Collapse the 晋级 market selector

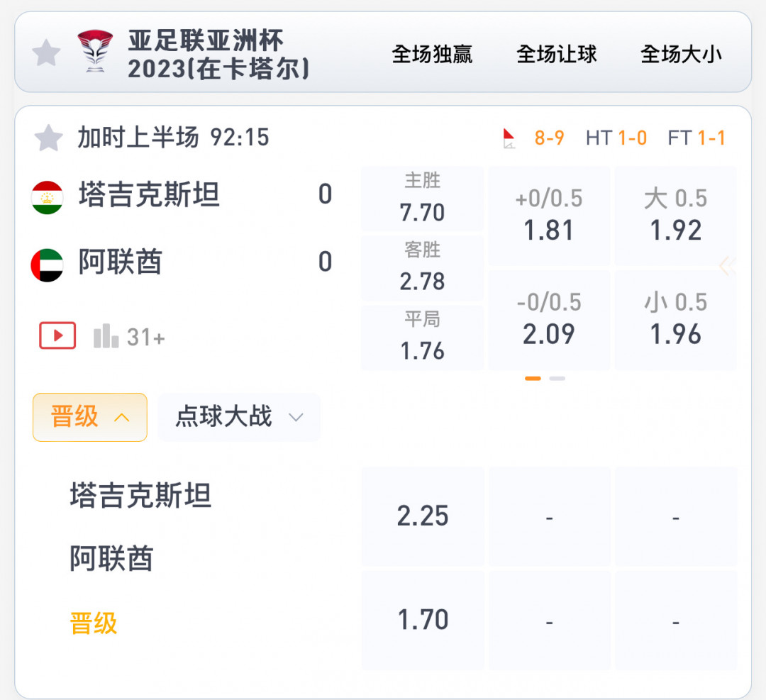pos(90,417)
